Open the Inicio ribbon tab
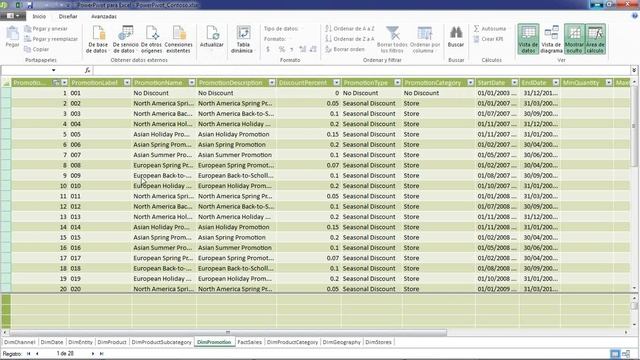Viewport: 640px width, 360px height. point(39,16)
